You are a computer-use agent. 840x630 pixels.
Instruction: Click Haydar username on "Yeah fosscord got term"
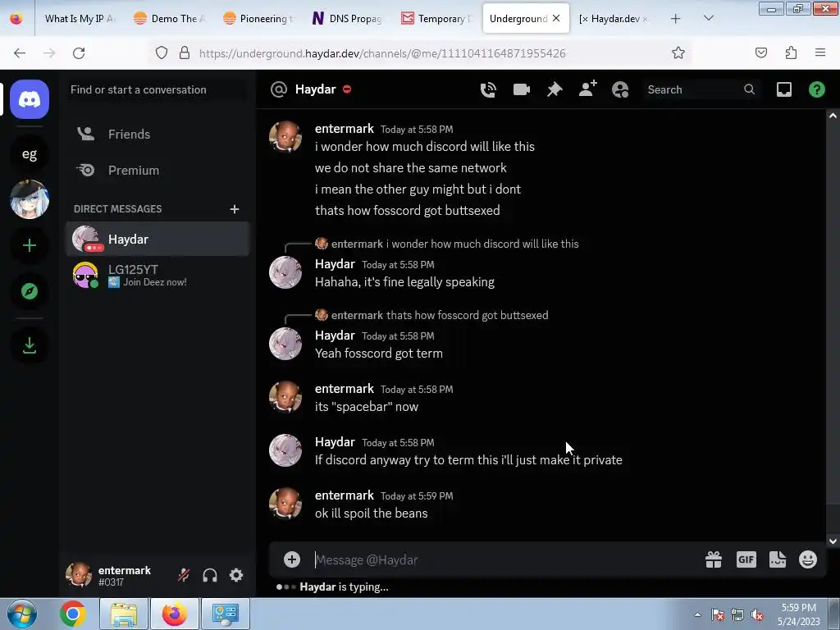335,336
